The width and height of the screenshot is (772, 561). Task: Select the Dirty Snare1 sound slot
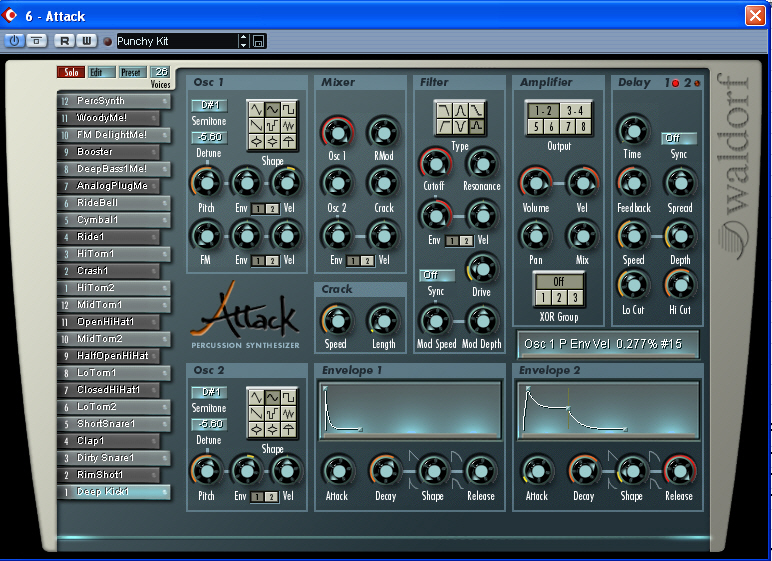point(114,458)
